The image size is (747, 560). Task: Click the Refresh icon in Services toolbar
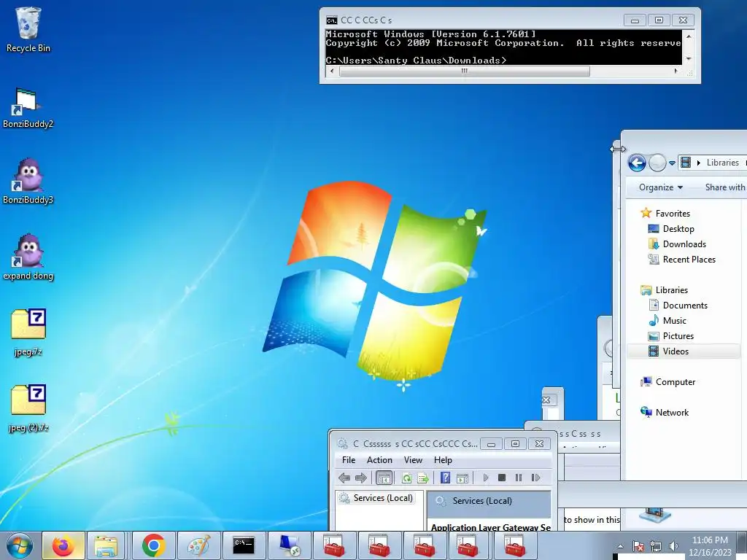tap(406, 478)
